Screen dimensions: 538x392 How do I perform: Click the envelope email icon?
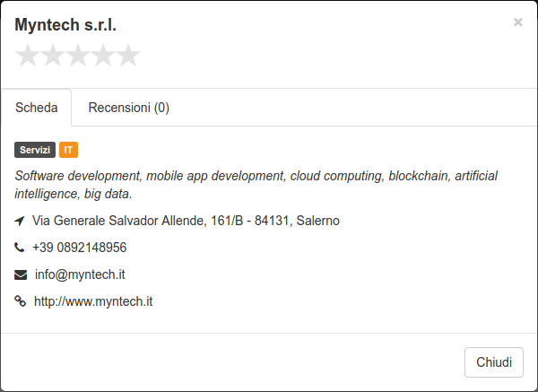point(21,275)
